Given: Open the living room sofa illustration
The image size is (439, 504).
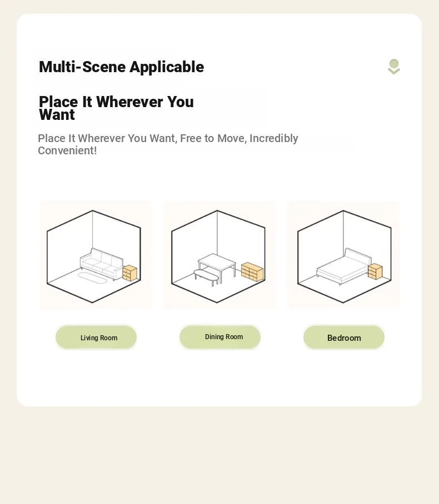Looking at the screenshot, I should (96, 255).
